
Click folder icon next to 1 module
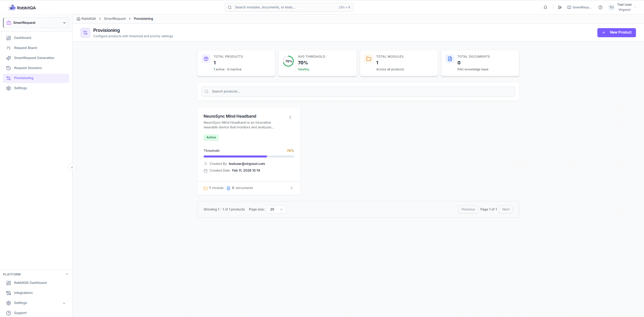tap(206, 188)
